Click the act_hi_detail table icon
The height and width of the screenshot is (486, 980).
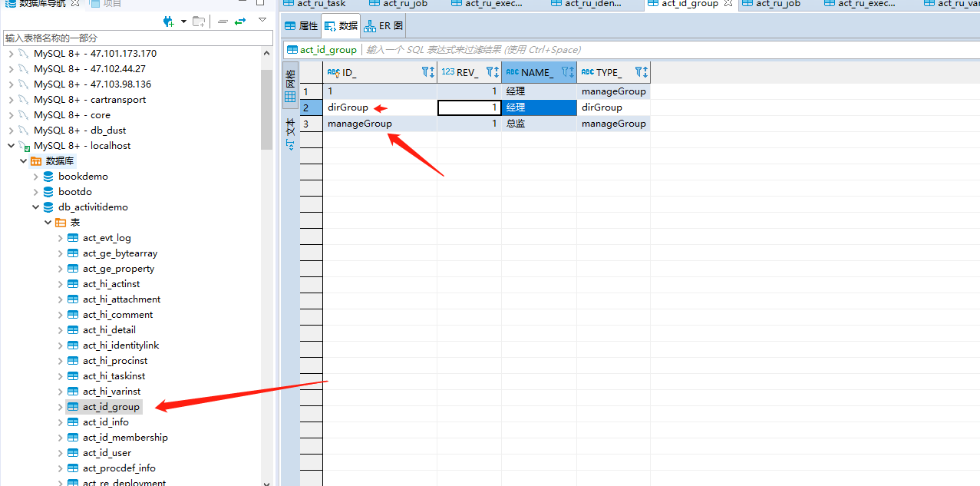coord(73,330)
